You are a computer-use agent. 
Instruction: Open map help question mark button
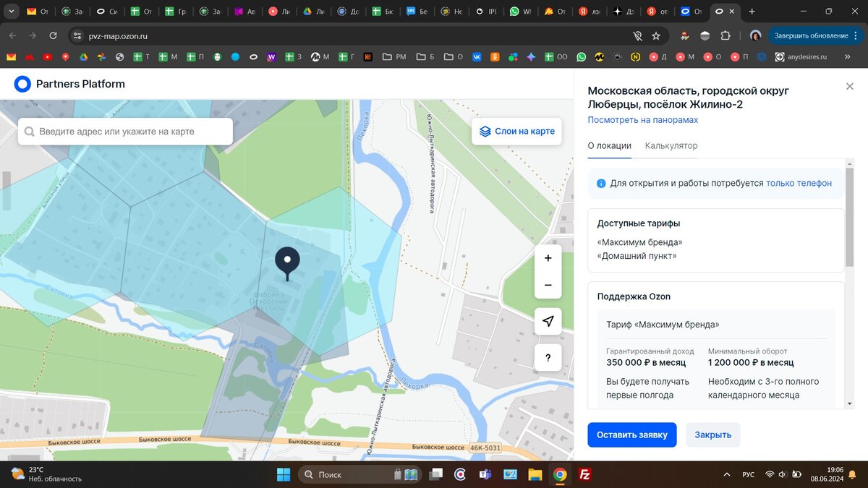[548, 357]
